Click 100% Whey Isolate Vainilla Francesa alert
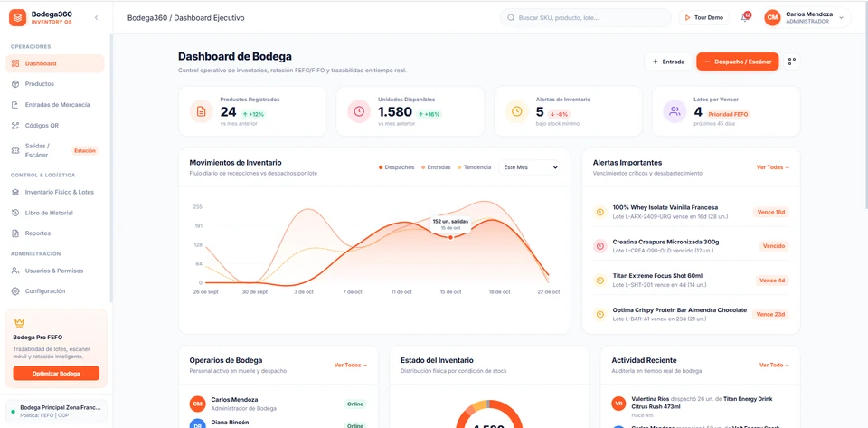The image size is (868, 428). click(x=691, y=212)
